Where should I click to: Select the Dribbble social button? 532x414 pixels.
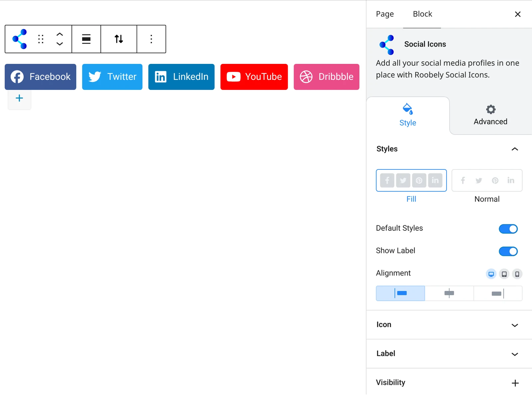pyautogui.click(x=327, y=77)
